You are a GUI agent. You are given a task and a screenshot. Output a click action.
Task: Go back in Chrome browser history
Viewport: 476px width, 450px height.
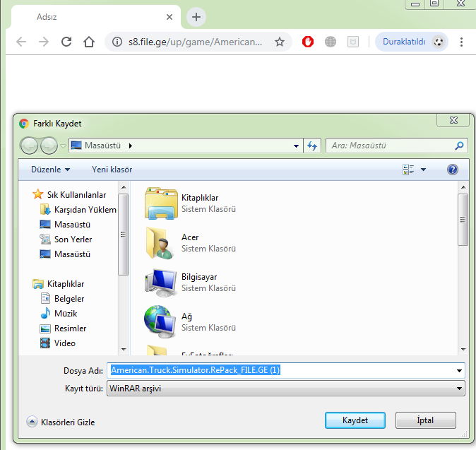(x=21, y=42)
